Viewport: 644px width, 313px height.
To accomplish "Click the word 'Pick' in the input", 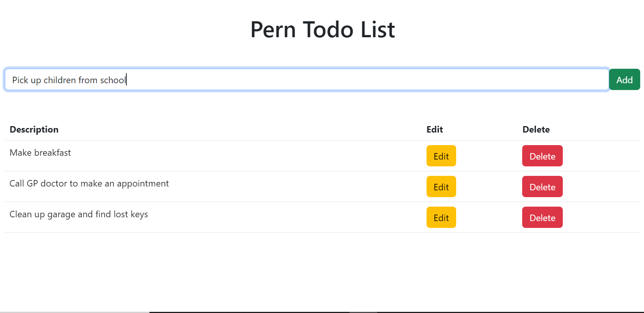I will click(20, 80).
